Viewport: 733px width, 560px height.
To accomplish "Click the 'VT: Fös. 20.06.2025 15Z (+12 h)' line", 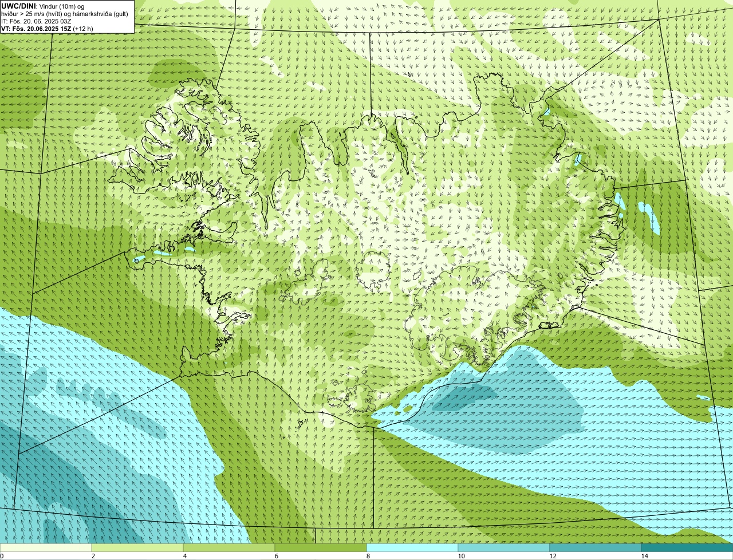I will (47, 28).
